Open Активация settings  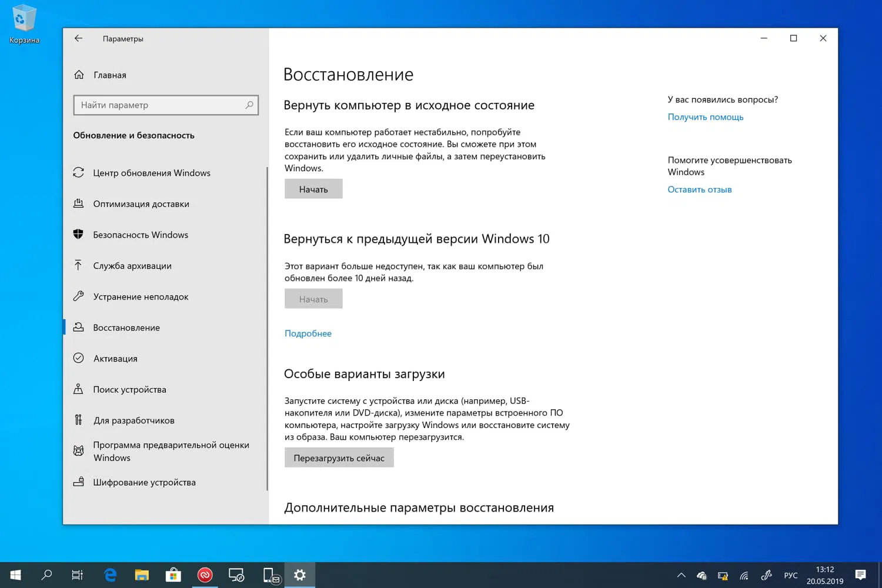coord(116,358)
